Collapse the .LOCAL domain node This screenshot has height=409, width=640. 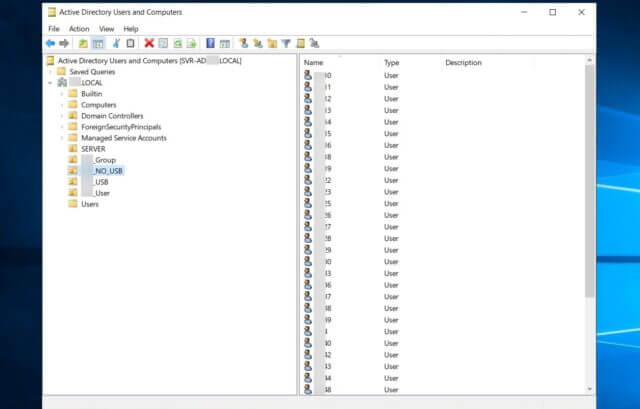pos(51,83)
